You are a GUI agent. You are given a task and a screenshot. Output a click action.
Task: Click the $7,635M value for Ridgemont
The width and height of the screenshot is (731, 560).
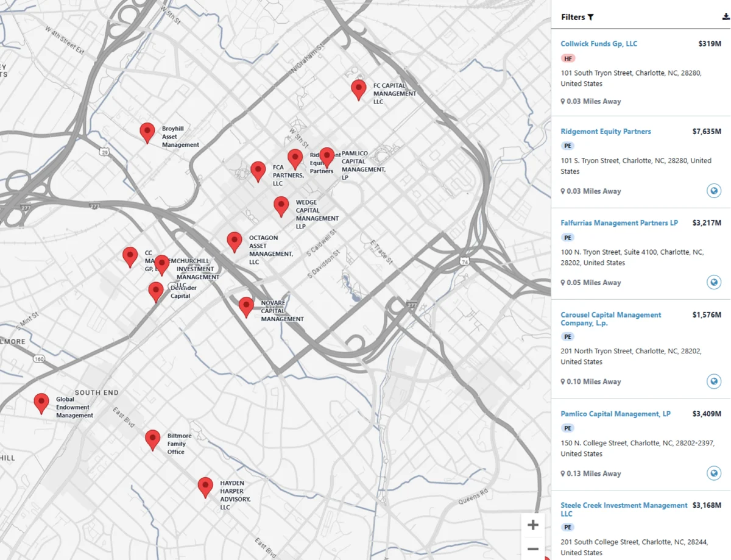coord(707,132)
